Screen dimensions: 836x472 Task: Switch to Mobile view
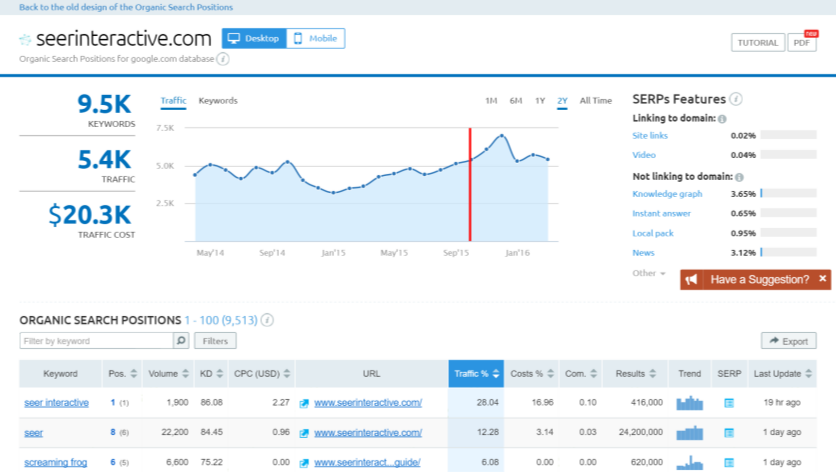(316, 39)
